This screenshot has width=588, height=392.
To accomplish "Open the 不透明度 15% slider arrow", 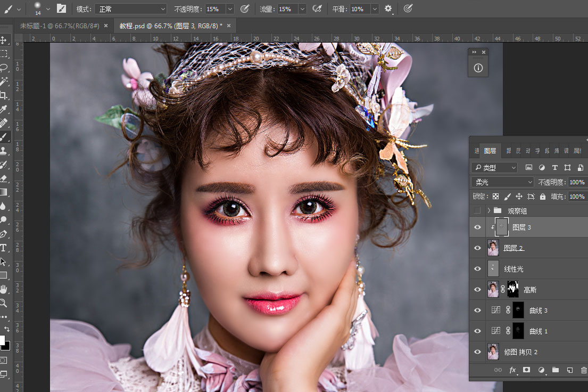I will pos(230,9).
